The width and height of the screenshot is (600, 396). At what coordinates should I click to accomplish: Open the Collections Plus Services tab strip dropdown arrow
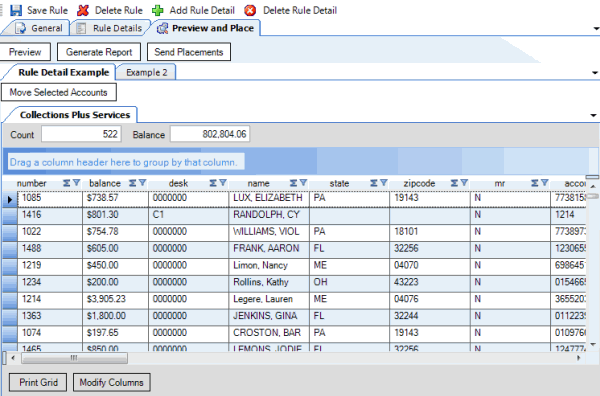(x=593, y=115)
